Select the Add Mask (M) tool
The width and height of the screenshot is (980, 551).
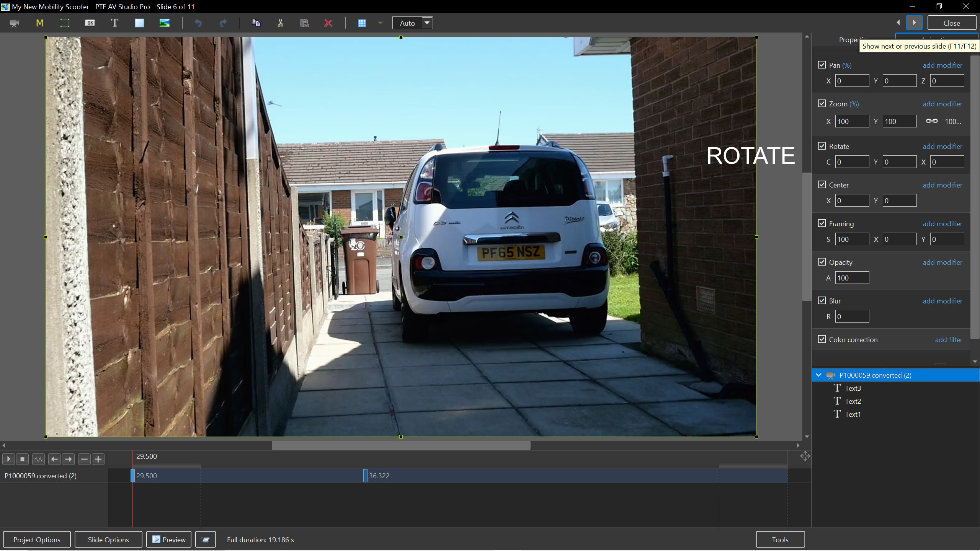click(x=40, y=23)
